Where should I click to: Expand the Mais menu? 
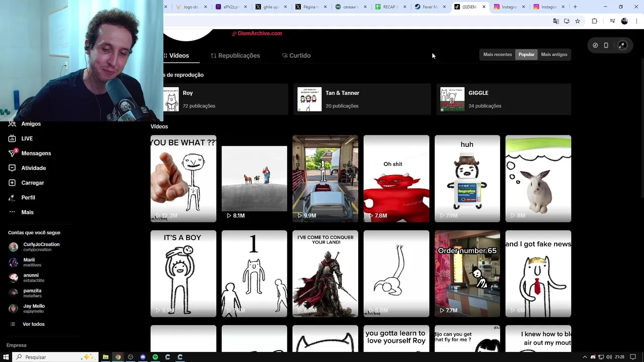21,212
